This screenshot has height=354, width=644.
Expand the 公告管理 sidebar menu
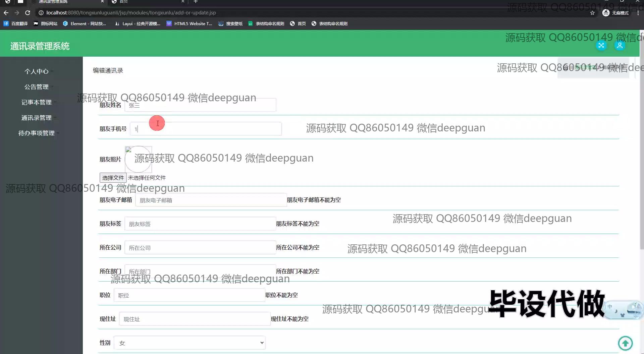click(x=37, y=86)
